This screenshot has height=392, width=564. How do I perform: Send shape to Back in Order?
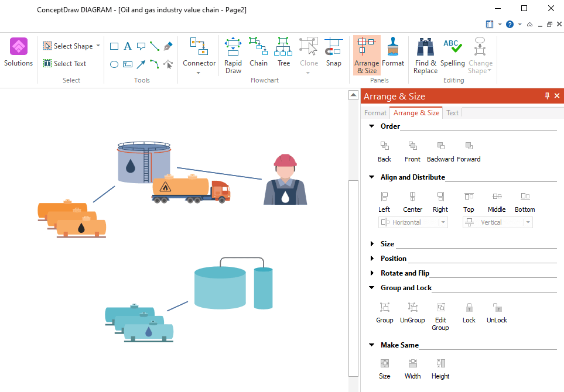click(384, 151)
